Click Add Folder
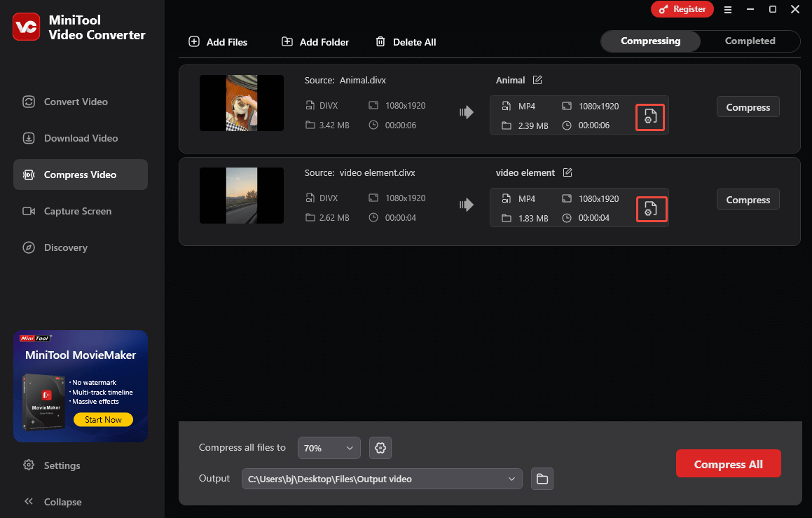Screen dimensions: 812x518 (315, 42)
